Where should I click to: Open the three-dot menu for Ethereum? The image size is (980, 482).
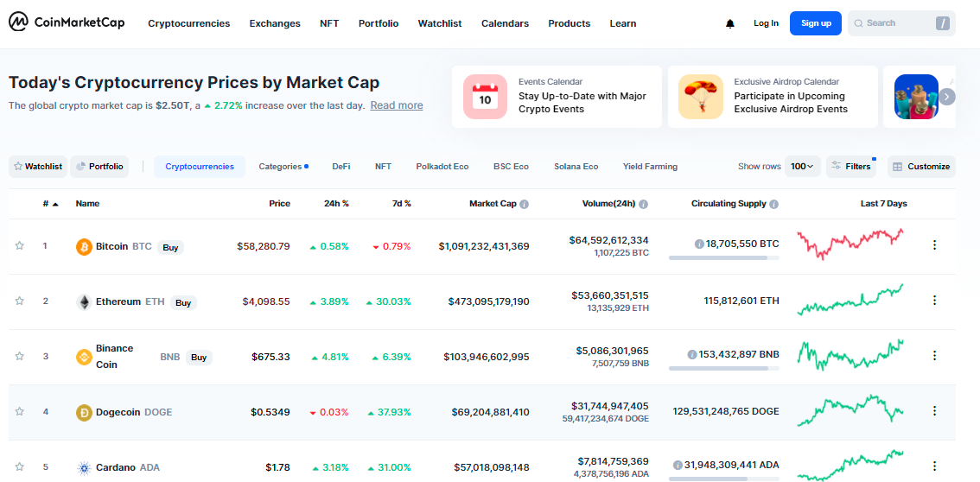(x=934, y=301)
